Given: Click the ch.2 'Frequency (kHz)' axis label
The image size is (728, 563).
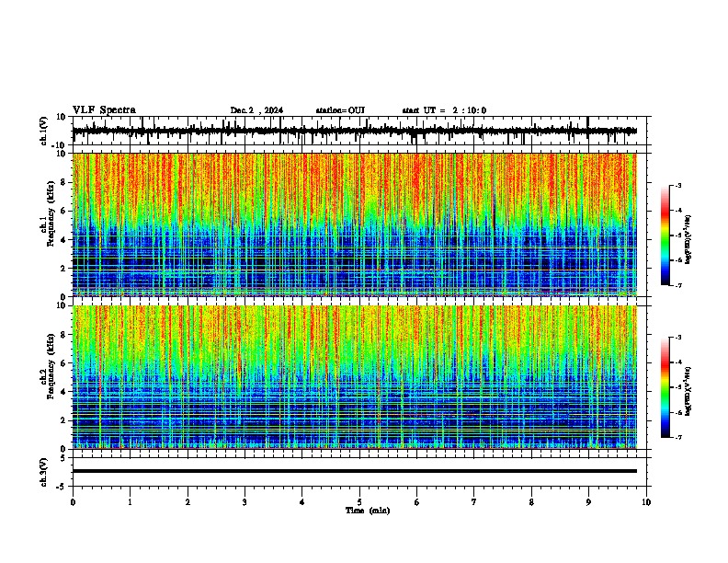Looking at the screenshot, I should [51, 366].
